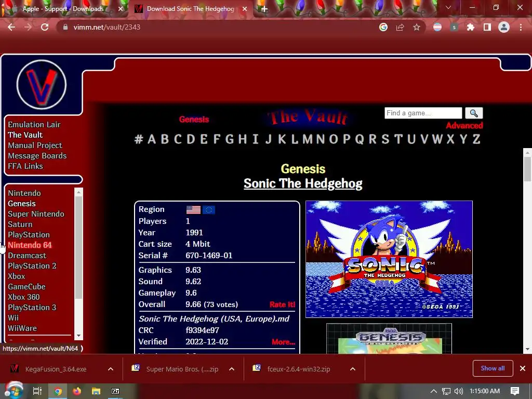The image size is (532, 399).
Task: Reload the vimm.net page
Action: (45, 27)
